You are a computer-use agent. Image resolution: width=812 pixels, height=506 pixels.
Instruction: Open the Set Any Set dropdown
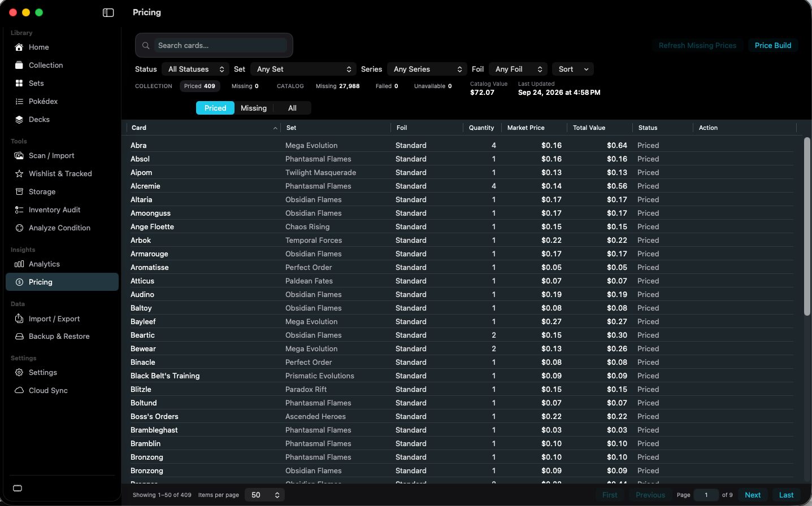coord(303,69)
